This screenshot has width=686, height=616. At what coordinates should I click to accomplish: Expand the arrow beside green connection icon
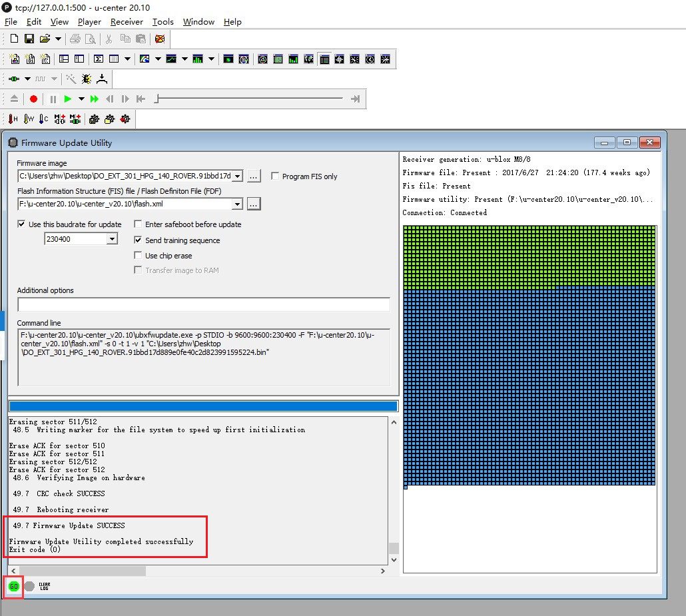click(x=27, y=79)
